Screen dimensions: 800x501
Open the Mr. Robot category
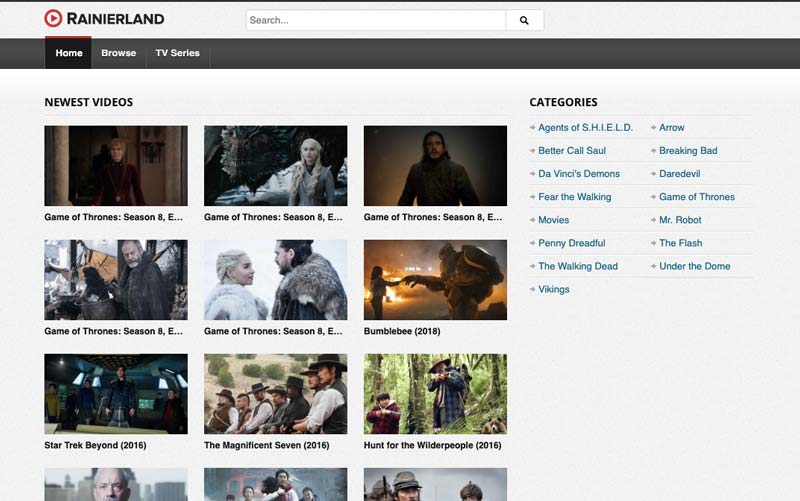(x=680, y=220)
